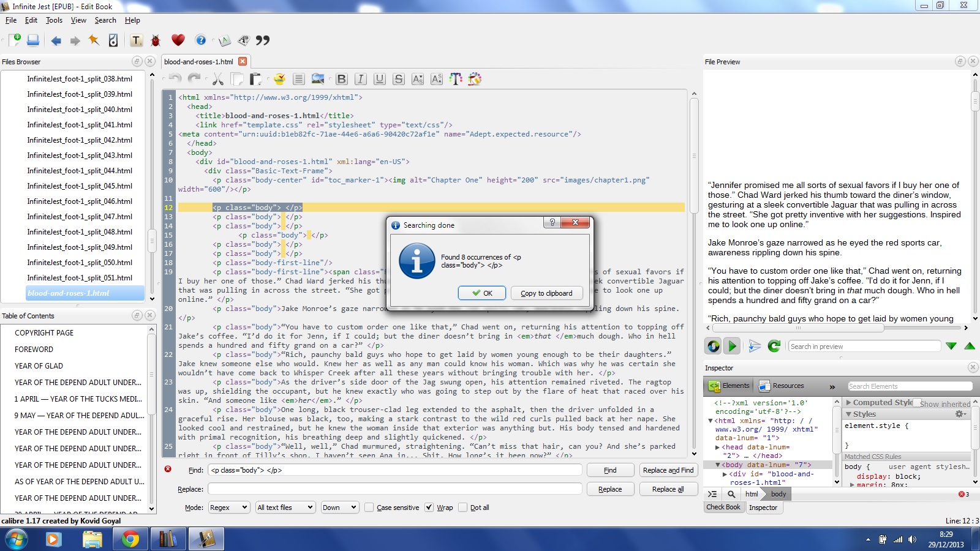Collapse the html node in Inspector tree

(x=710, y=421)
